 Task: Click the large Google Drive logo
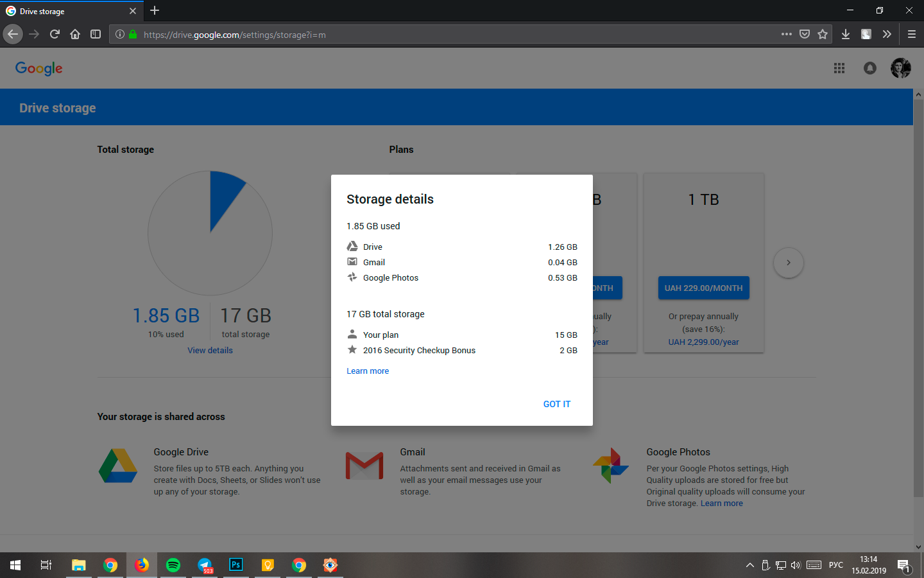118,466
